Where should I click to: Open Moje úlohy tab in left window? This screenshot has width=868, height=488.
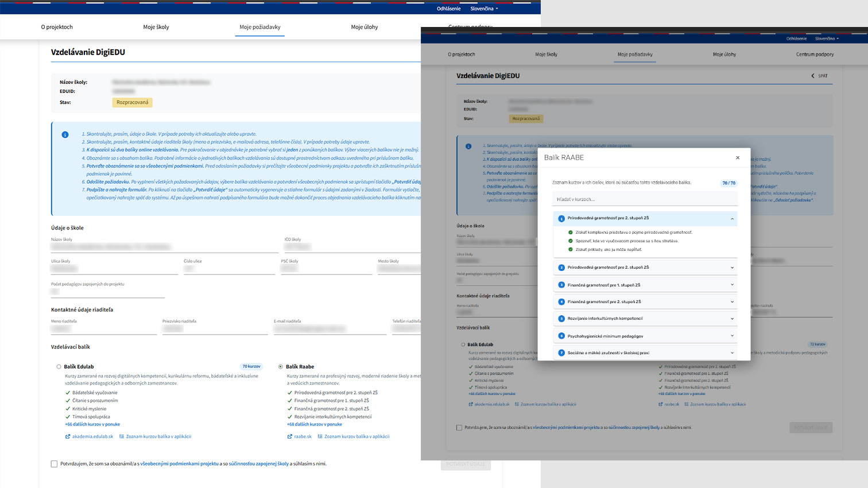click(x=365, y=27)
